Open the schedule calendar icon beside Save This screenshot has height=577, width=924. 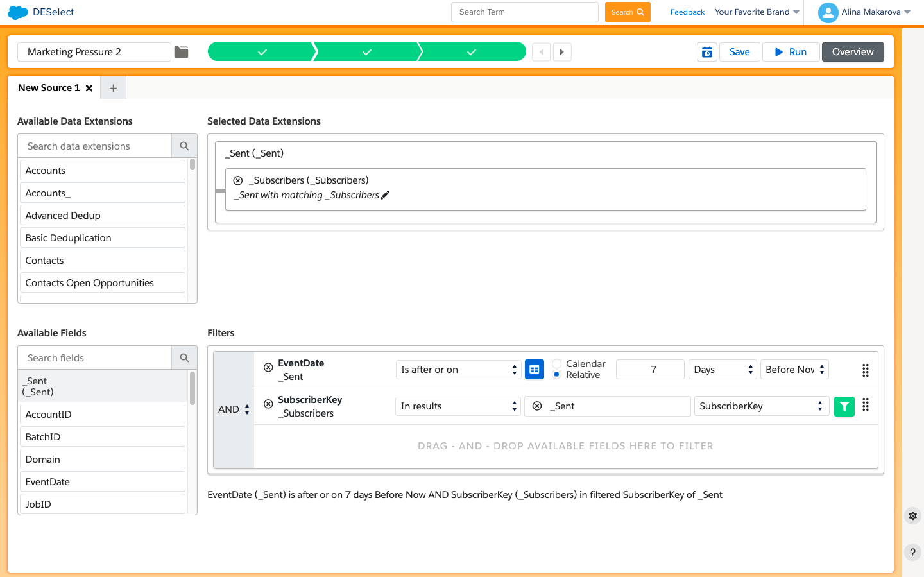click(706, 52)
